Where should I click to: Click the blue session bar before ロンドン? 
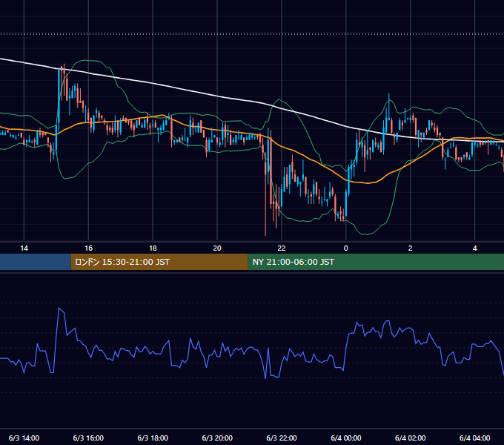click(36, 262)
